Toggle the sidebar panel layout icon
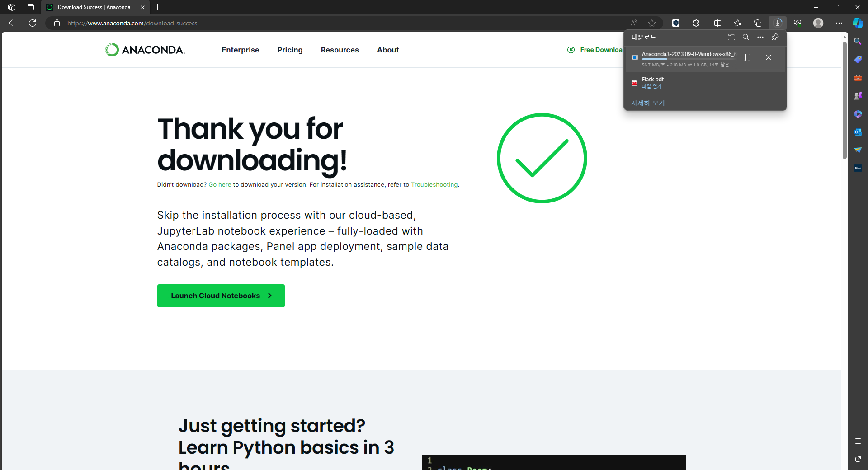The image size is (868, 470). coord(858,441)
